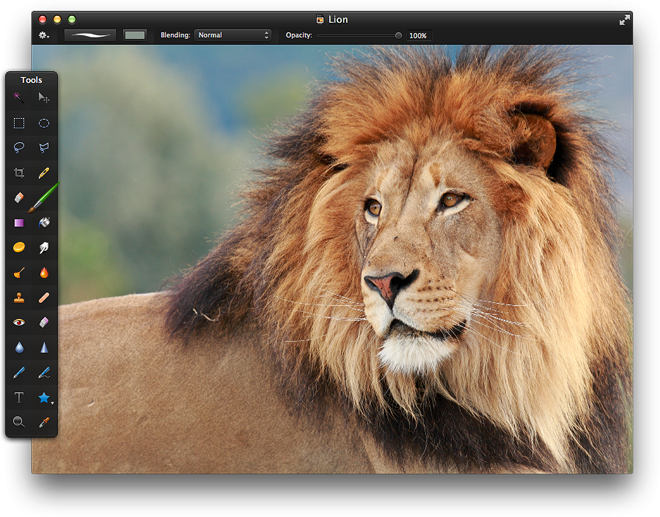Open the Blending mode dropdown
The height and width of the screenshot is (517, 660).
click(x=233, y=35)
